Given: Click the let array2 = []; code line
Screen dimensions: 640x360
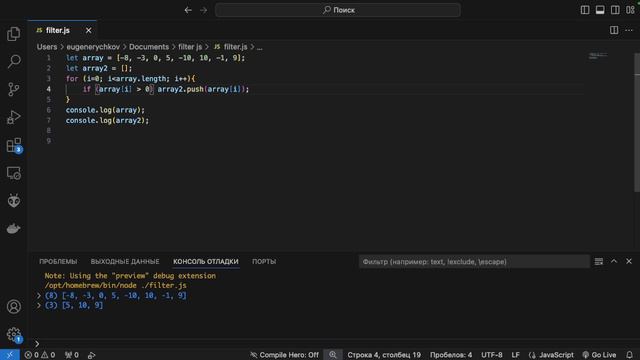Looking at the screenshot, I should click(x=99, y=68).
